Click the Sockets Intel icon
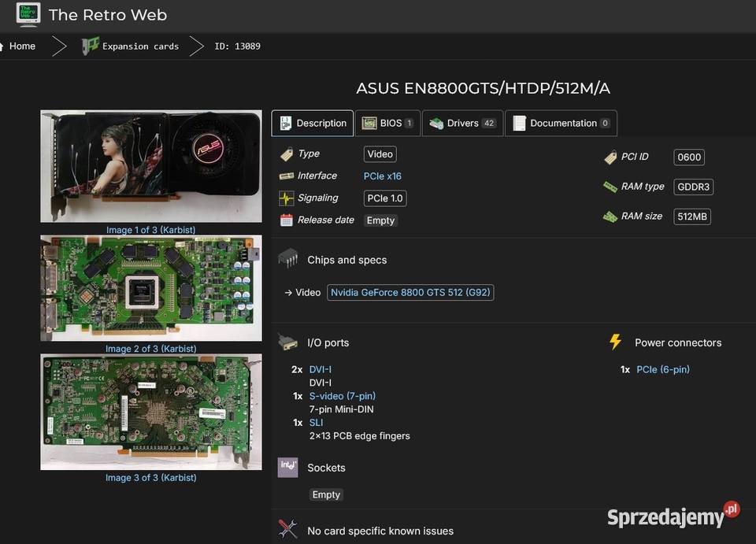The height and width of the screenshot is (544, 756). tap(288, 468)
